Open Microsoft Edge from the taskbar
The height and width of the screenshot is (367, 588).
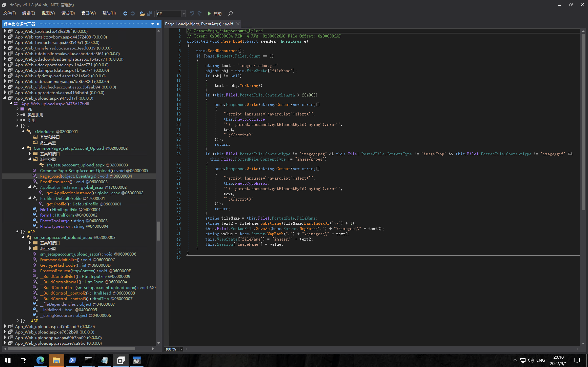[x=40, y=360]
